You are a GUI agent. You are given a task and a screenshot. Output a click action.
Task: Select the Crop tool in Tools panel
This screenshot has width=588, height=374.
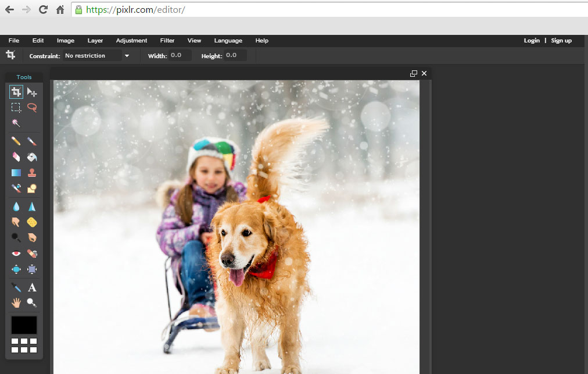click(x=16, y=92)
